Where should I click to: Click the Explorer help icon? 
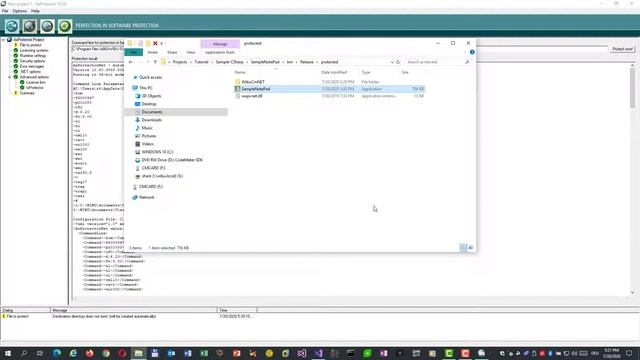(x=472, y=52)
